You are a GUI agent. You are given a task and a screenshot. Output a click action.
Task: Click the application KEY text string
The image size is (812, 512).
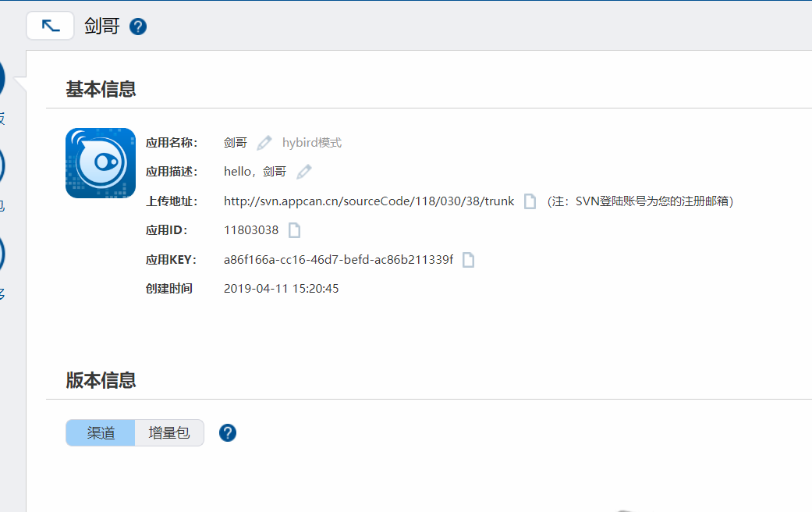point(339,260)
